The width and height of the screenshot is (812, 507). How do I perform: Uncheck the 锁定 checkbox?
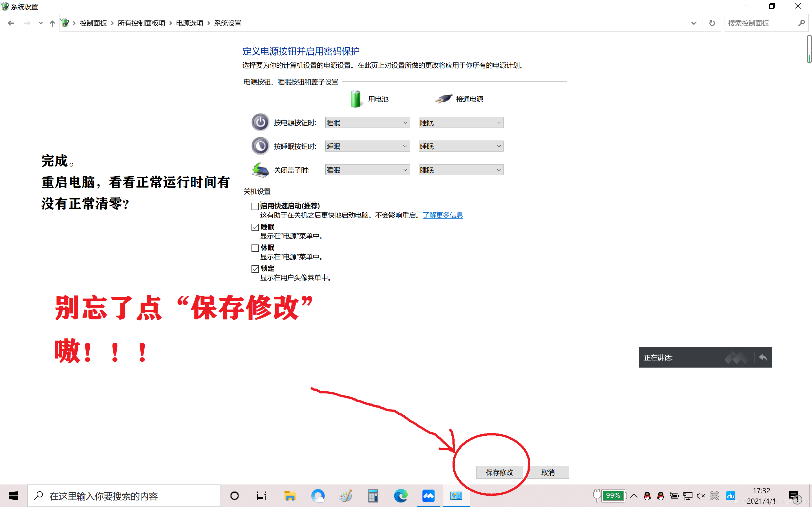tap(255, 269)
